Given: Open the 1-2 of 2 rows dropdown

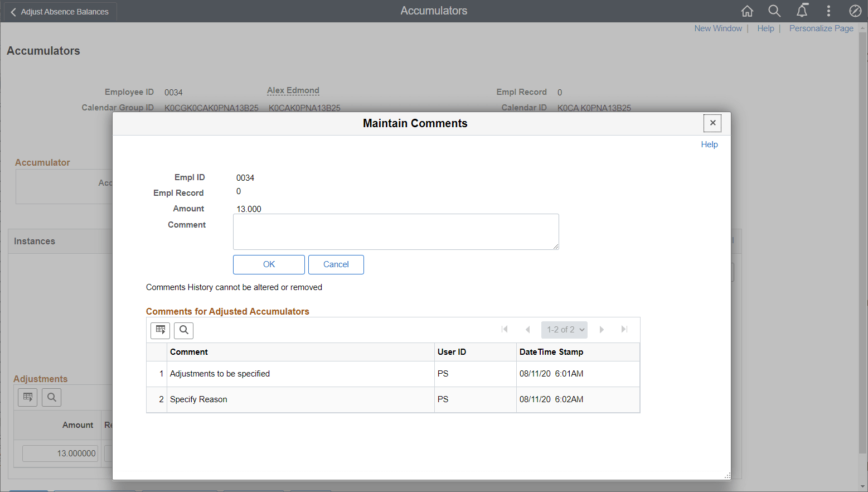Looking at the screenshot, I should point(564,329).
